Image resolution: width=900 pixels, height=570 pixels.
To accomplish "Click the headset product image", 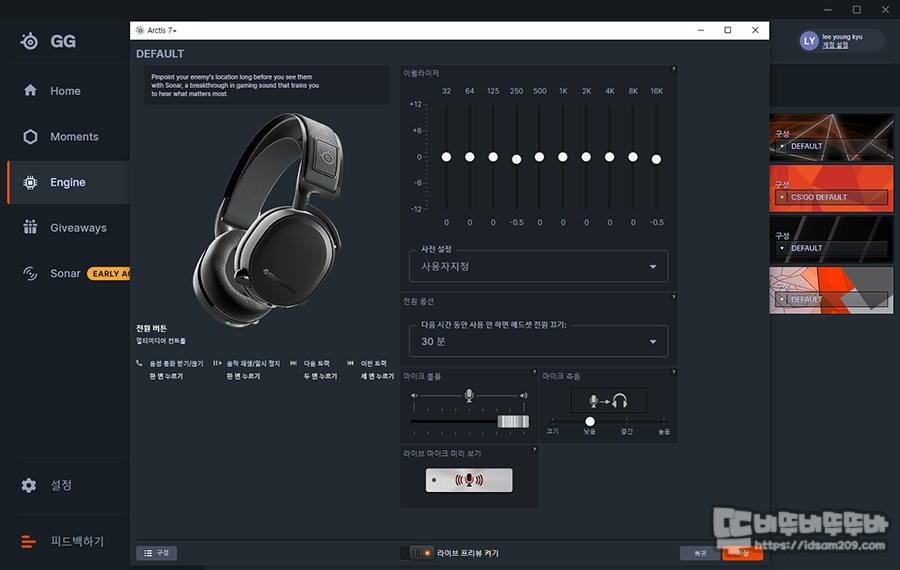I will [269, 220].
